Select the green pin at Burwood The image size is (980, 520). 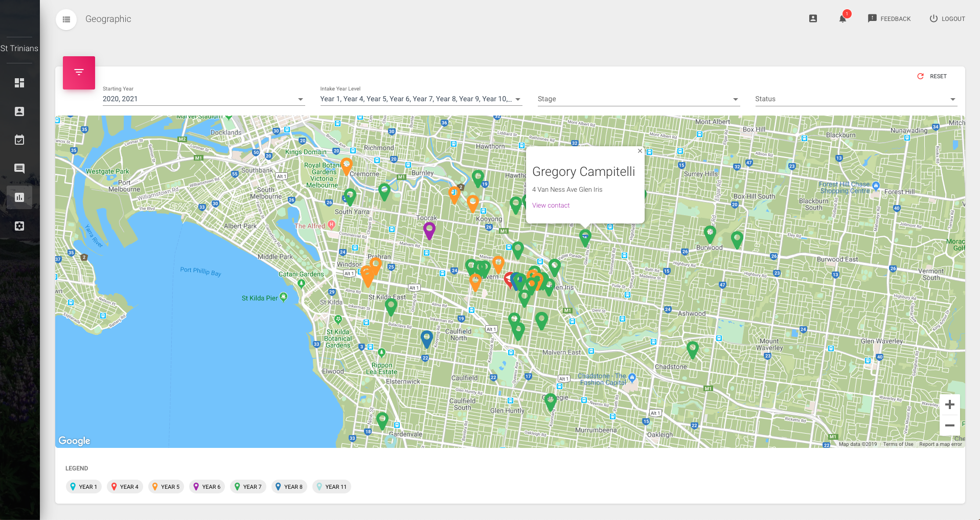(710, 234)
